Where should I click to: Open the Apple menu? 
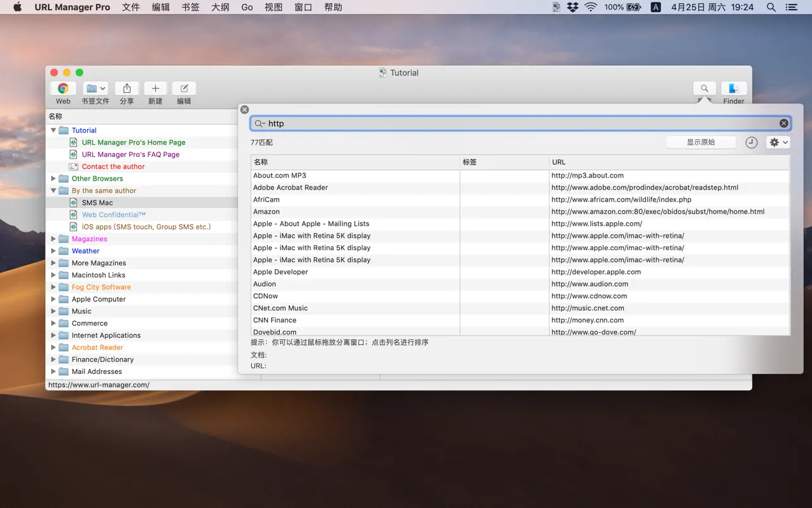click(x=17, y=7)
